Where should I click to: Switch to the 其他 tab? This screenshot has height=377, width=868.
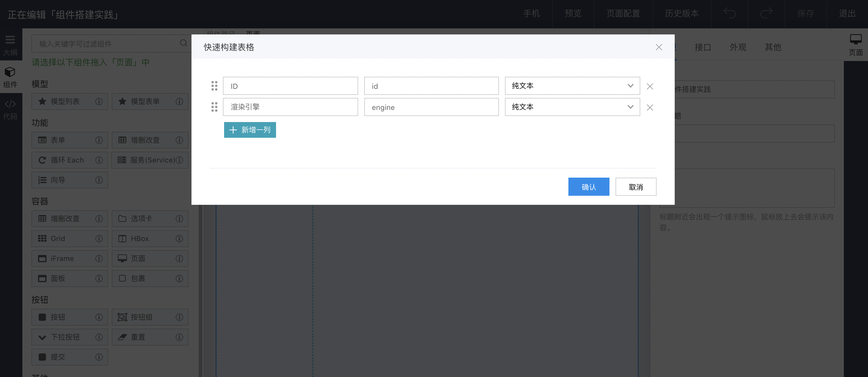pos(773,47)
